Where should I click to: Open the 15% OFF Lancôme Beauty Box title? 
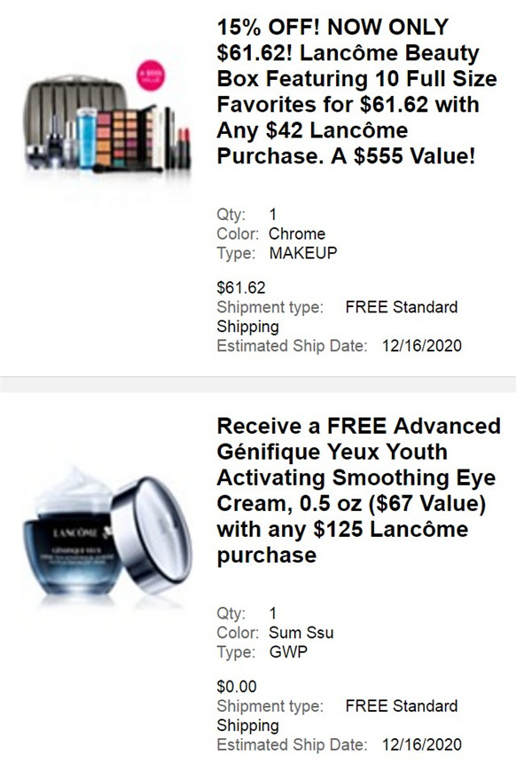(356, 91)
